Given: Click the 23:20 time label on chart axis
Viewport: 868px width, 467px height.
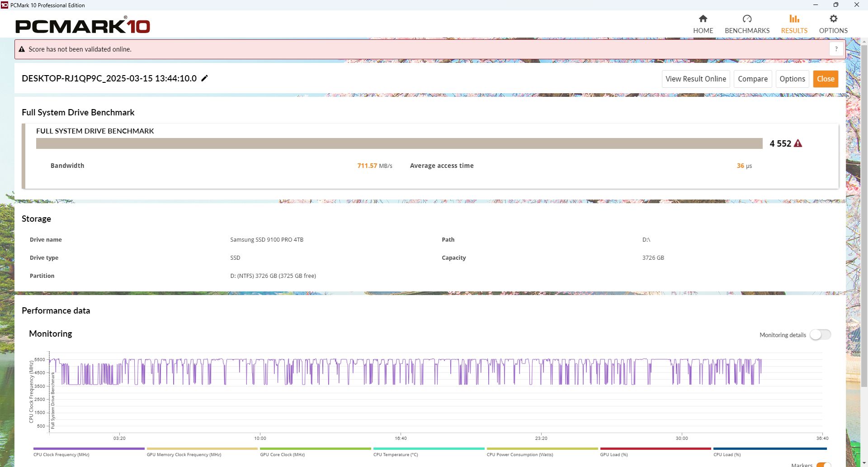Looking at the screenshot, I should (x=541, y=438).
